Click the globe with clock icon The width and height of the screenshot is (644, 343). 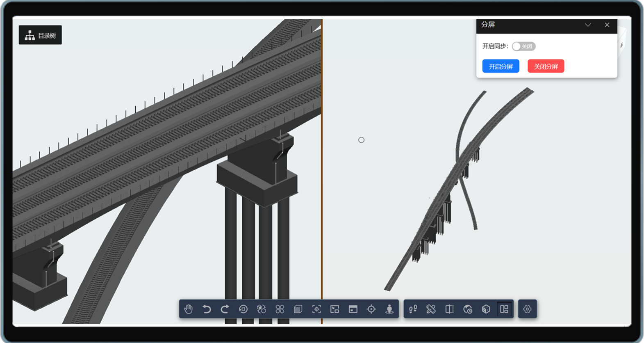tap(468, 309)
